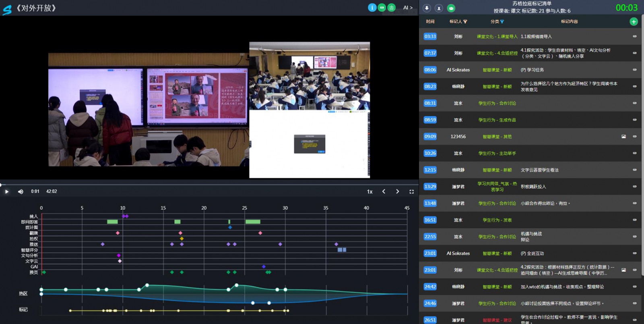Expand the AI > panel
This screenshot has width=644, height=324.
(408, 8)
